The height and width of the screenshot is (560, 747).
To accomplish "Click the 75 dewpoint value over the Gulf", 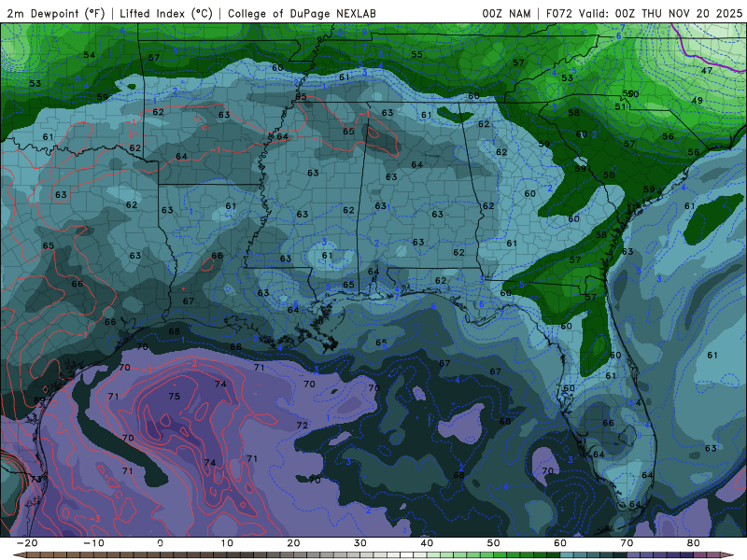I will [x=175, y=396].
